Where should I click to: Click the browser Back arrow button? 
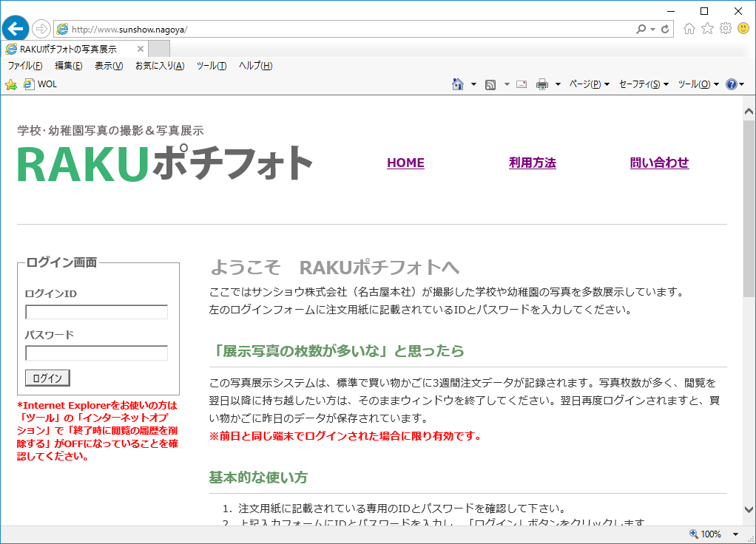(x=16, y=29)
